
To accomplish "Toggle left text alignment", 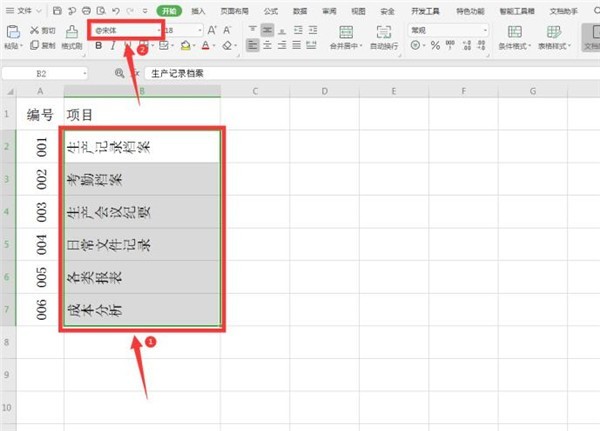I will coord(251,45).
